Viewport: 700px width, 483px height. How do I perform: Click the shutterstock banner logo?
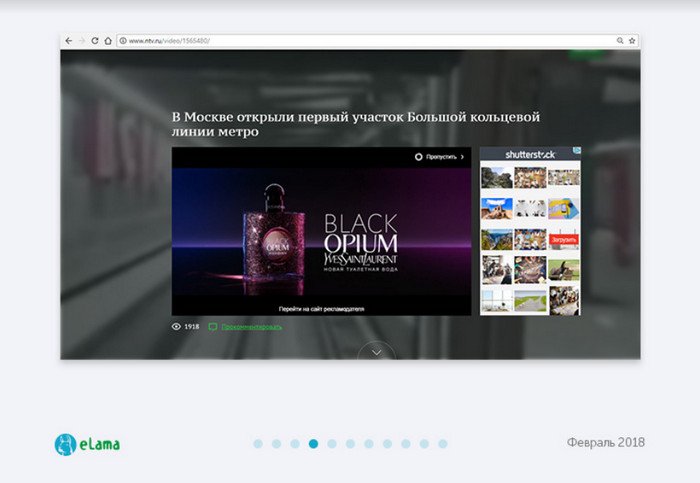pos(530,154)
